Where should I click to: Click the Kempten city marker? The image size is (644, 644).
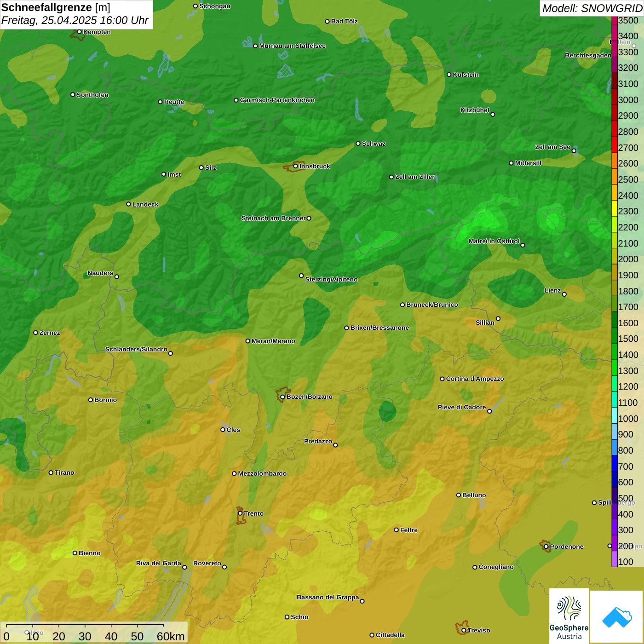click(79, 32)
